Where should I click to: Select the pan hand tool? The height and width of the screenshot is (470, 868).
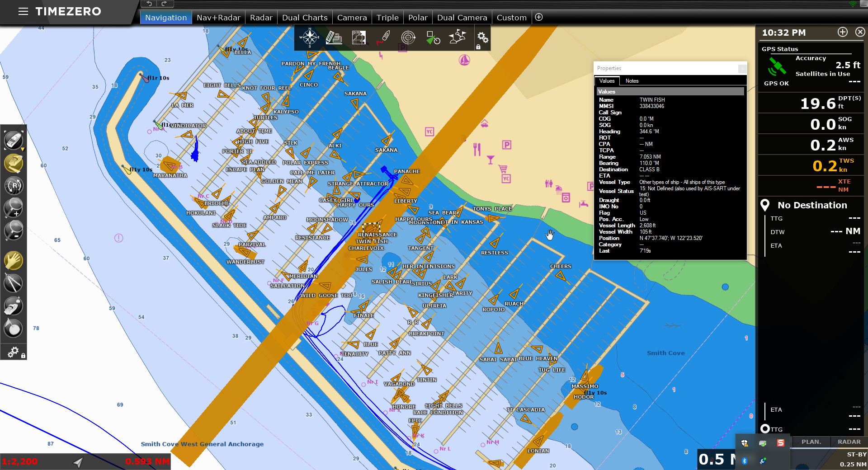point(14,261)
